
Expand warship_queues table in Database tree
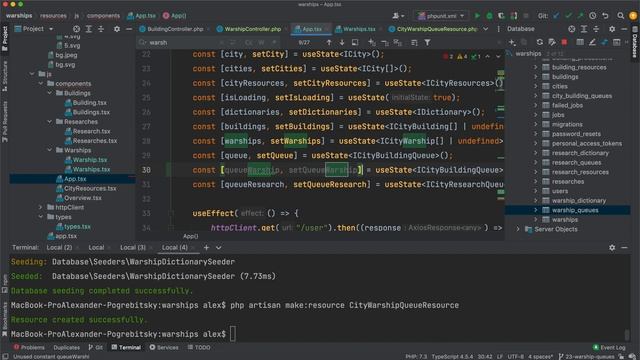536,210
